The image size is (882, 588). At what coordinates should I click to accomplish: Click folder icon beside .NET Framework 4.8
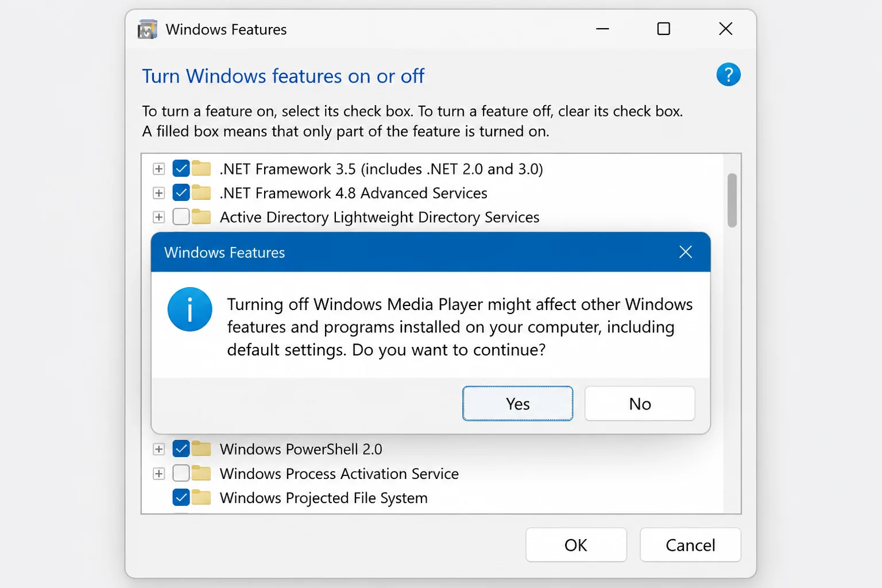click(201, 192)
